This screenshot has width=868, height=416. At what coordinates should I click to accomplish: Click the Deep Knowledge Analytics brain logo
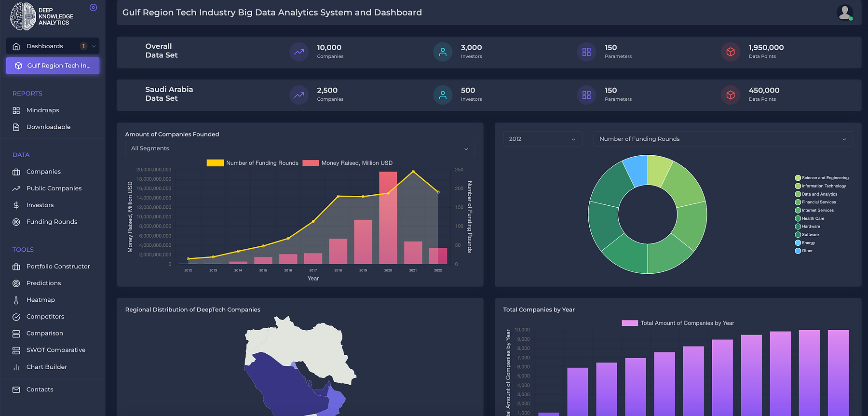(x=23, y=16)
